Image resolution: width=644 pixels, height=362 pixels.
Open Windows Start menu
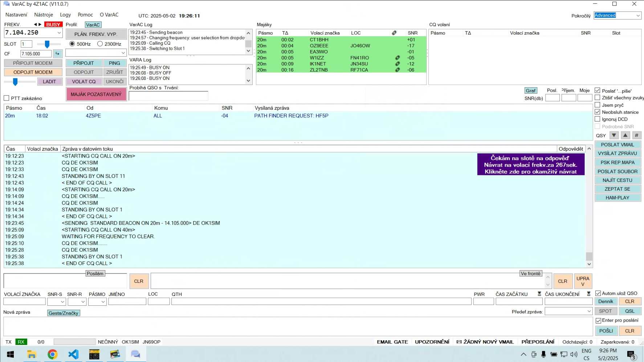coord(11,354)
